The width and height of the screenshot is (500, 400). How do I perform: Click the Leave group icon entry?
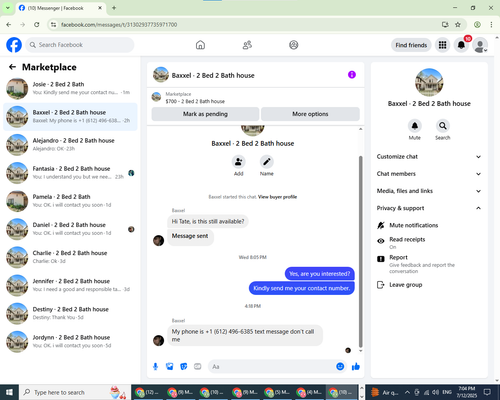[x=381, y=285]
